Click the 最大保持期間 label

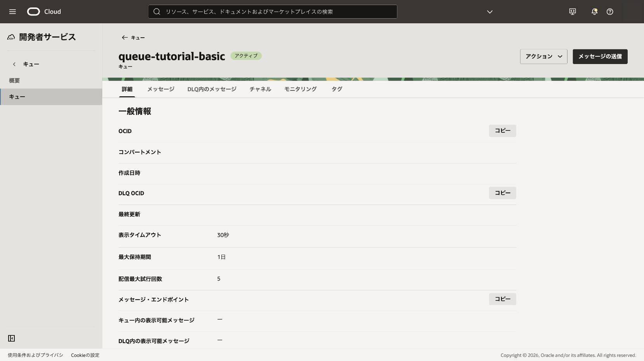coord(135,257)
